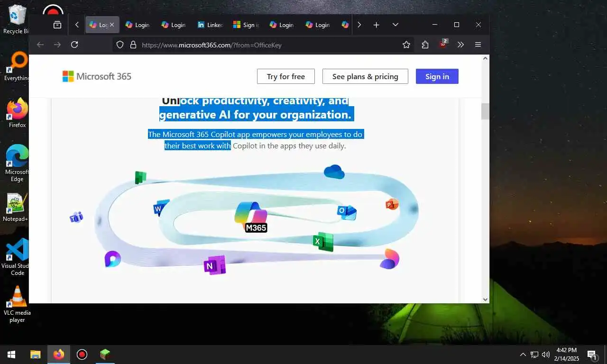Open See plans & pricing

coord(365,76)
